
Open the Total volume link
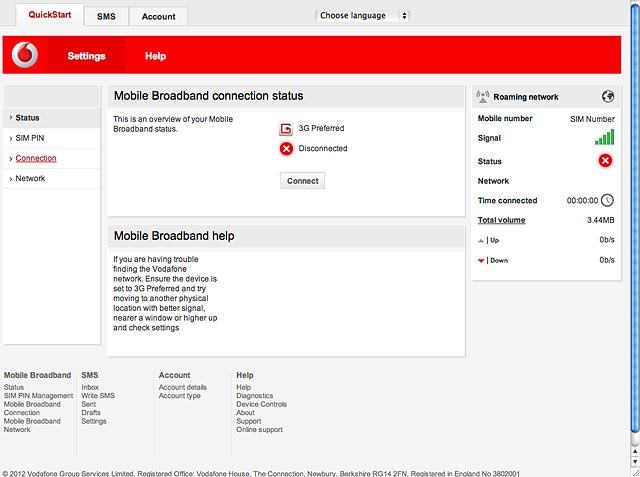tap(501, 220)
